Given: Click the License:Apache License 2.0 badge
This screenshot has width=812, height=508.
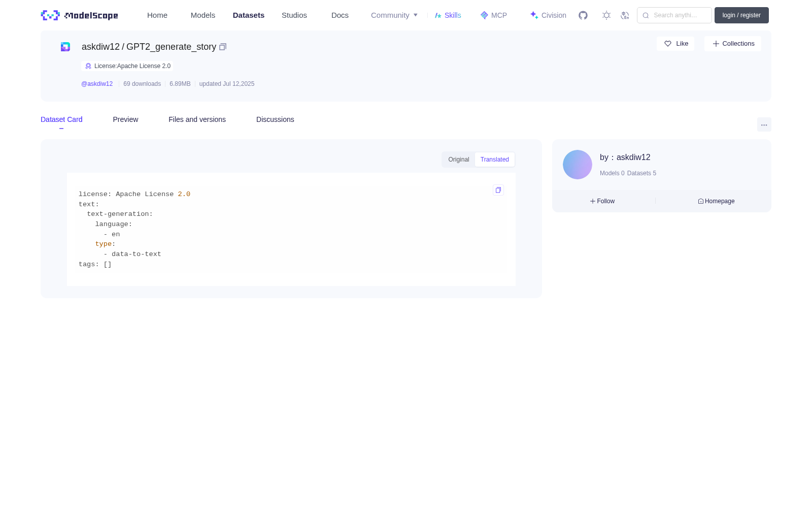Looking at the screenshot, I should (127, 66).
